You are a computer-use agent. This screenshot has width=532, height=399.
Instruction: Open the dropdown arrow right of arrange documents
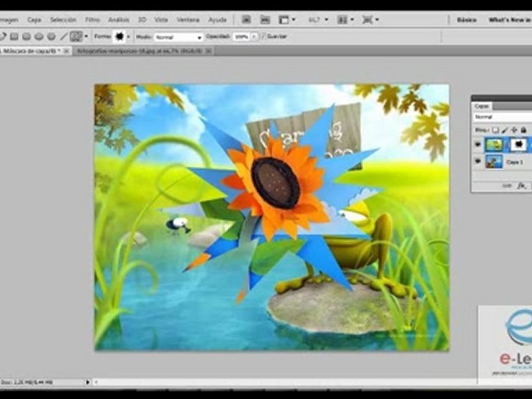click(x=377, y=20)
